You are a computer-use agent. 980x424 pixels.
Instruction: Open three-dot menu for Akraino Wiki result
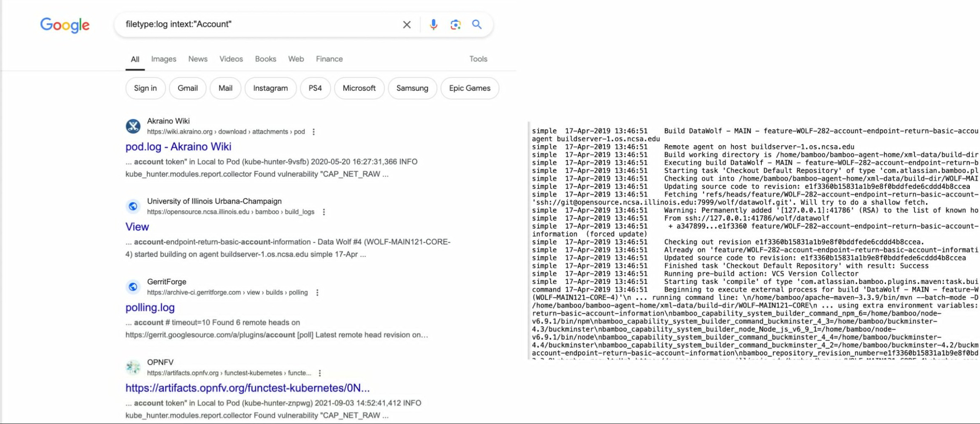[313, 132]
